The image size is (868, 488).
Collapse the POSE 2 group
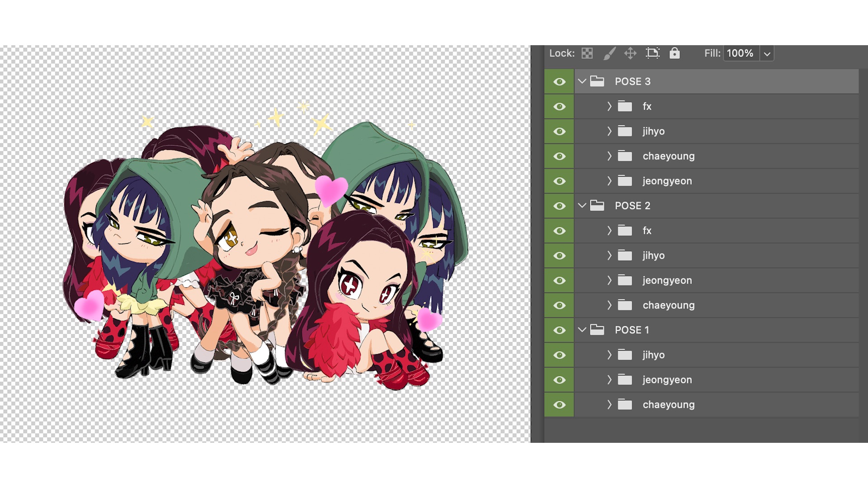click(x=582, y=206)
